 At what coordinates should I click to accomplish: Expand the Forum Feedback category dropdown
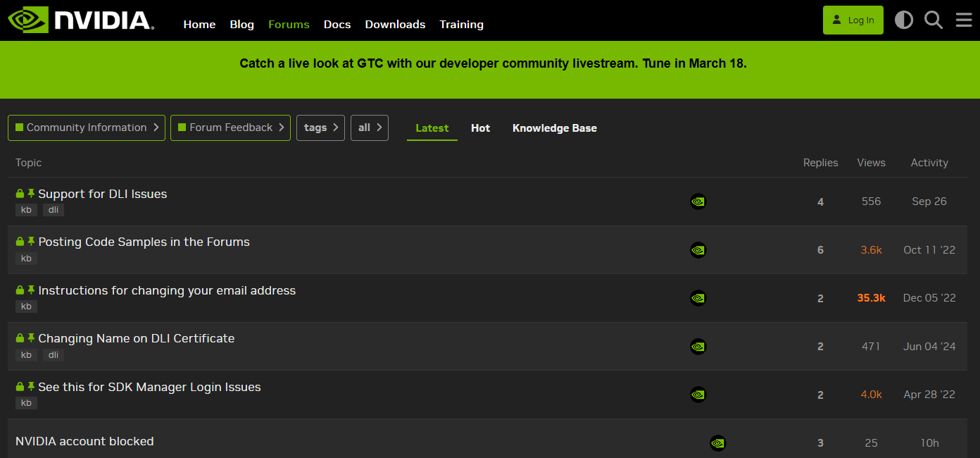click(230, 128)
